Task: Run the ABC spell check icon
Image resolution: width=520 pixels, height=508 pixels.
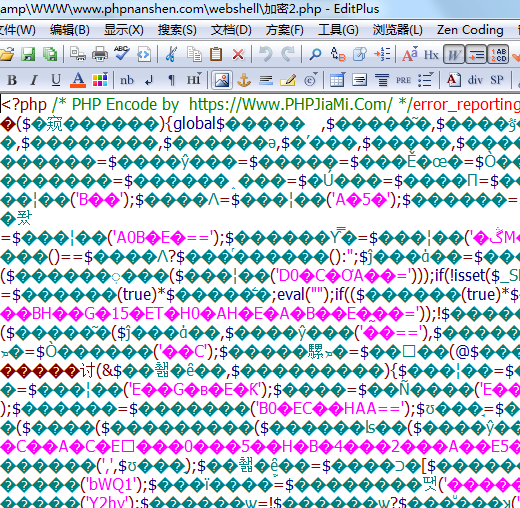Action: [122, 53]
